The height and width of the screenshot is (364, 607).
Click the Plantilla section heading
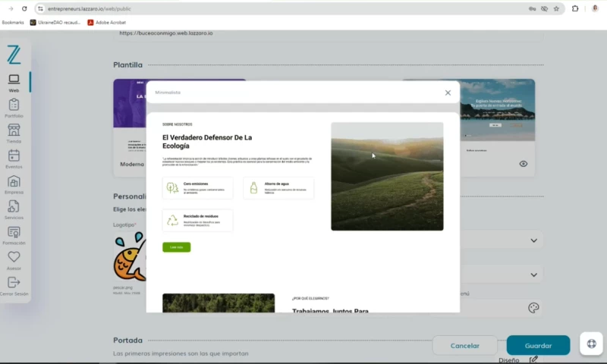point(127,65)
